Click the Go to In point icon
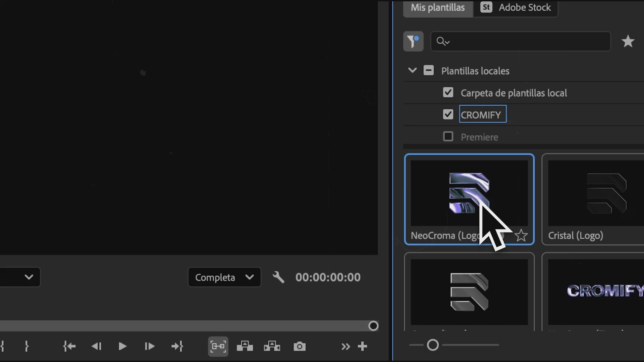Viewport: 644px width, 362px height. coord(69,346)
